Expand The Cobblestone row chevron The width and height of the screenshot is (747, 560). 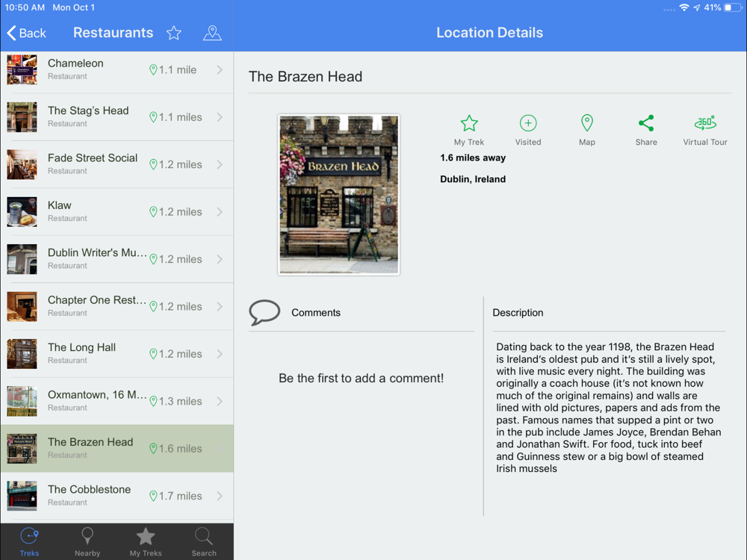tap(220, 497)
